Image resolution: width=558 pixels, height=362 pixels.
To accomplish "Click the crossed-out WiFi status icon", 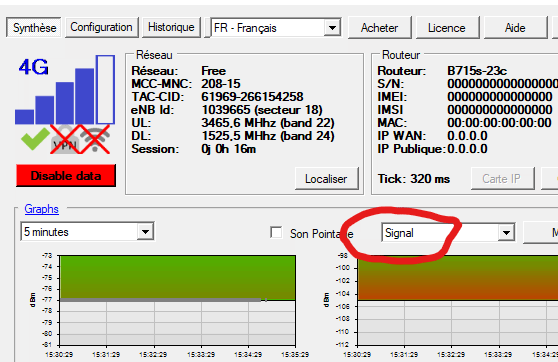I will click(95, 140).
